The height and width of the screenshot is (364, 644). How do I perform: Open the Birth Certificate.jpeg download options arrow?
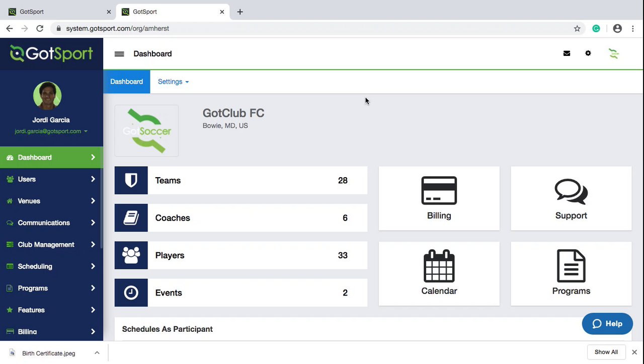point(97,353)
